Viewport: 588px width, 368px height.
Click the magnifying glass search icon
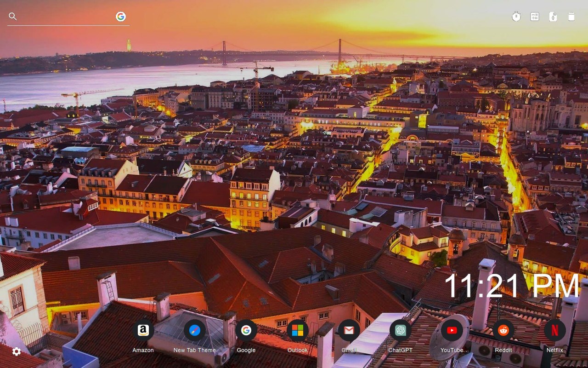click(13, 17)
